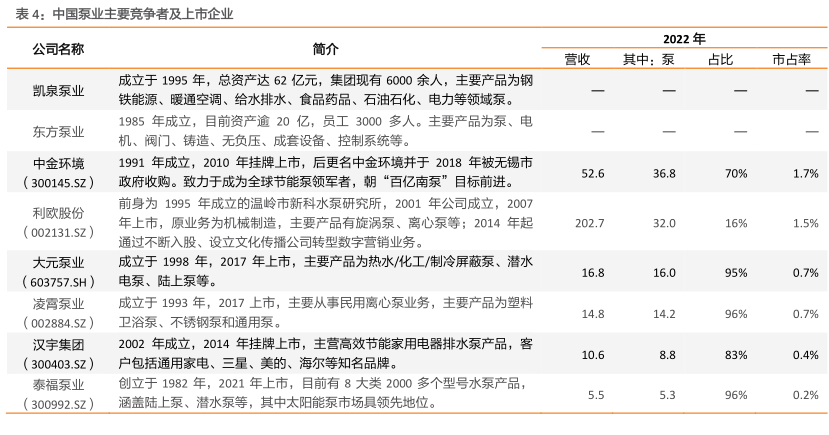
Task: Select company name '泰福泵业'
Action: tap(58, 385)
